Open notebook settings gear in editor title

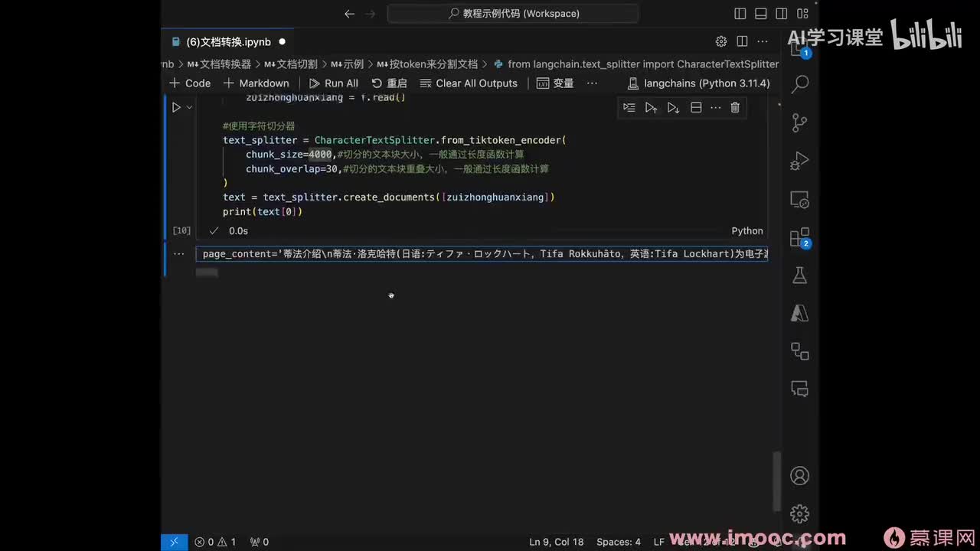[721, 41]
